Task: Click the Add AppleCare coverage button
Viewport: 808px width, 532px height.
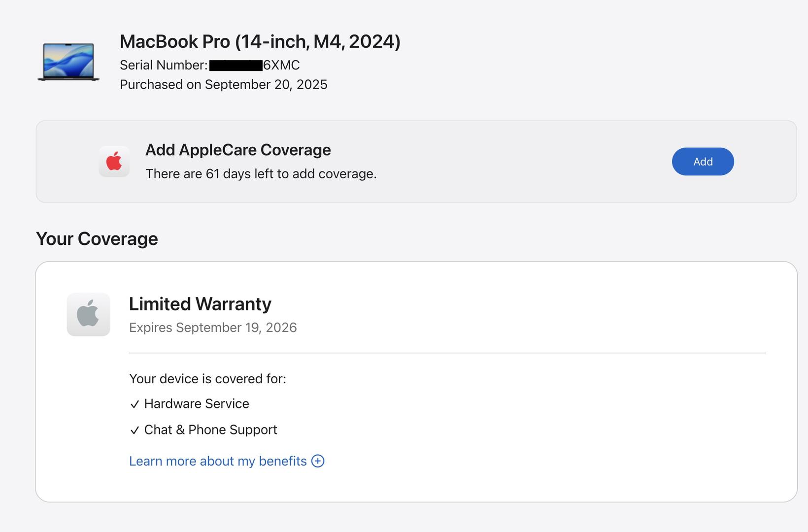Action: coord(703,162)
